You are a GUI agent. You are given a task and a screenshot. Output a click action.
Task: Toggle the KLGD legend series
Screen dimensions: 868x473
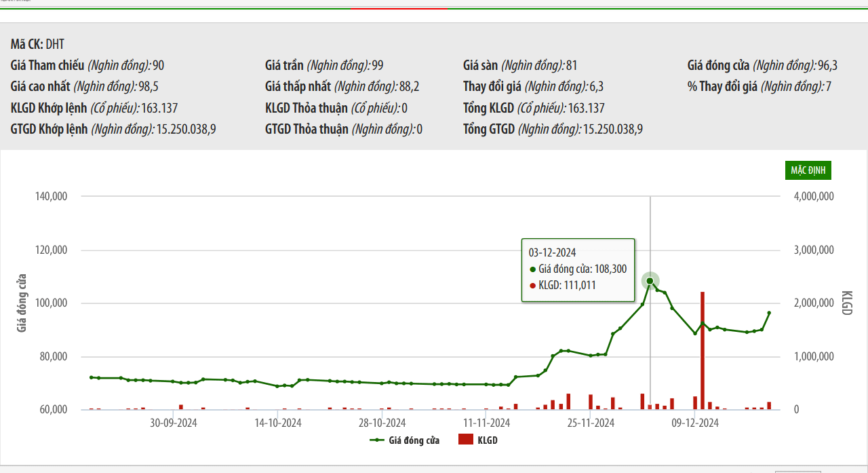click(478, 440)
